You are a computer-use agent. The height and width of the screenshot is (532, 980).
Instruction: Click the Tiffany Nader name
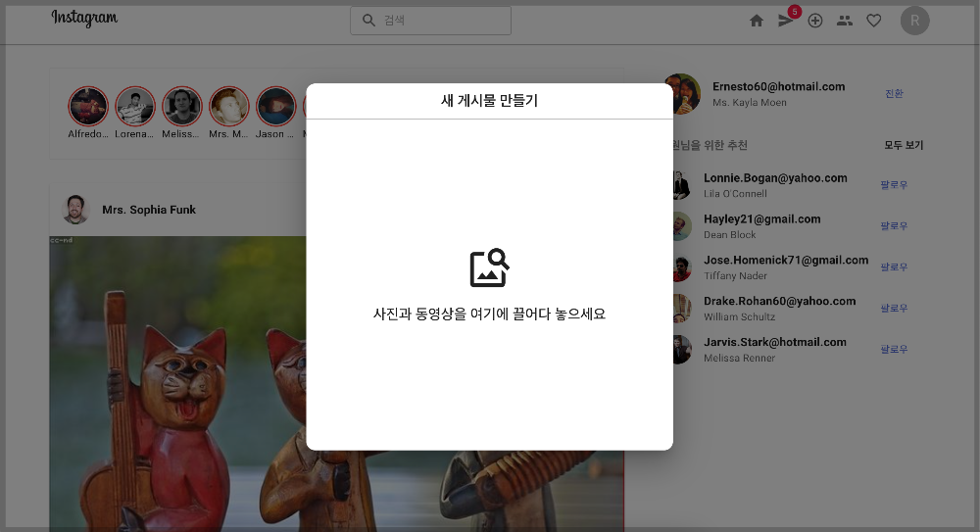point(735,275)
